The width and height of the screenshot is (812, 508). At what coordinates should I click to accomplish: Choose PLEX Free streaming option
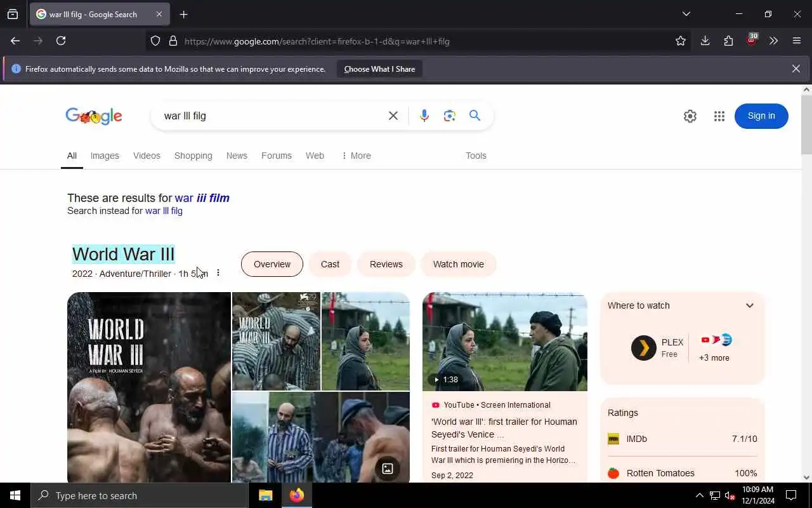(x=657, y=348)
